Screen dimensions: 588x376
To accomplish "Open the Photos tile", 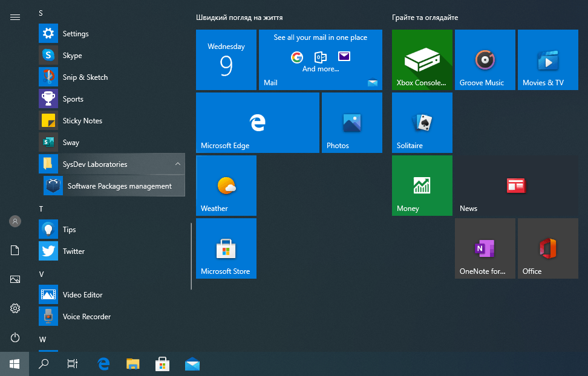I will tap(352, 123).
